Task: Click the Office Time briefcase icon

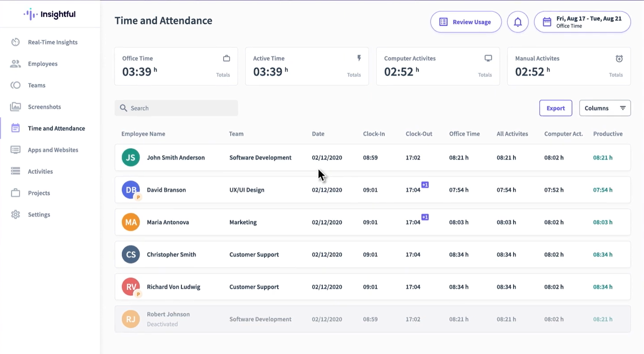Action: click(x=226, y=58)
